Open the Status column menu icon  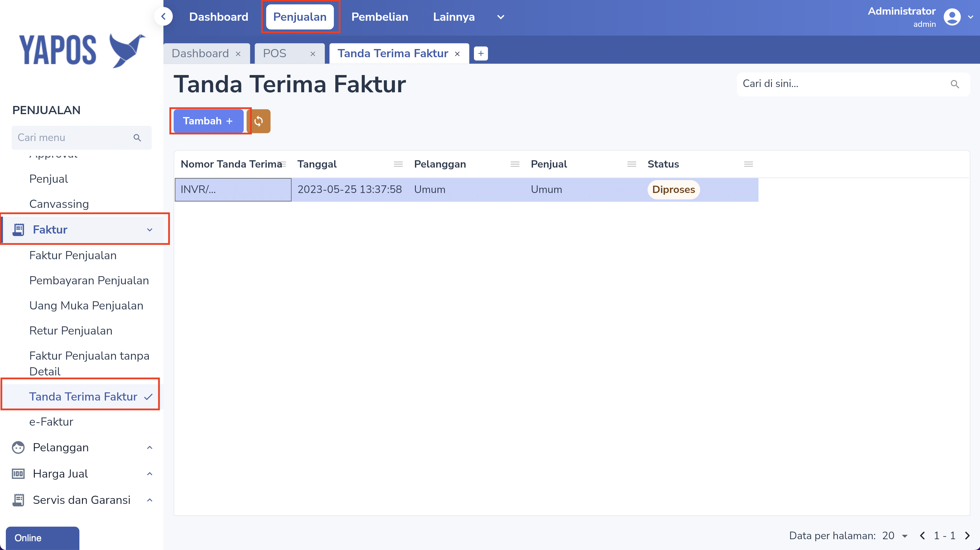pyautogui.click(x=748, y=164)
